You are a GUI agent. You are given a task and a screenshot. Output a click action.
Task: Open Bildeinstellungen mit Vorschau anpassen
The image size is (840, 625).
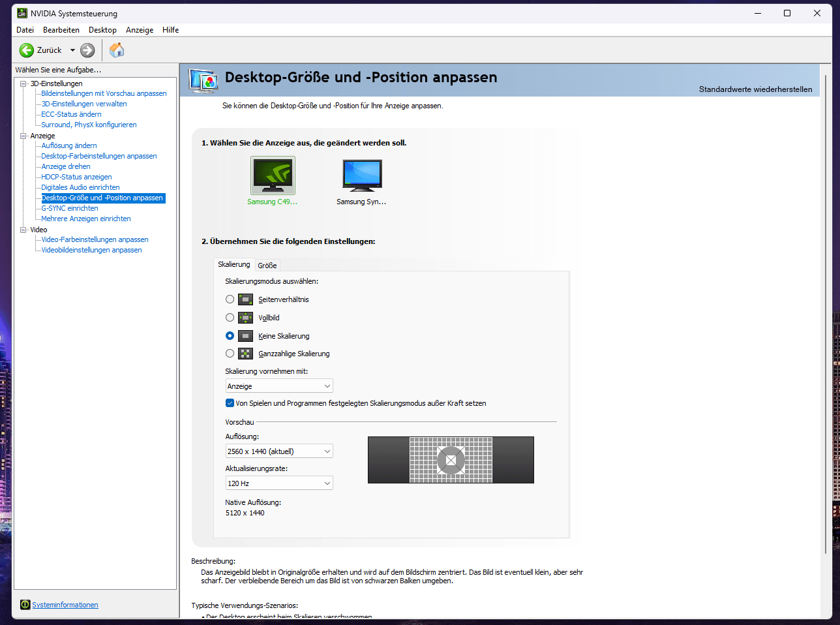click(x=104, y=93)
